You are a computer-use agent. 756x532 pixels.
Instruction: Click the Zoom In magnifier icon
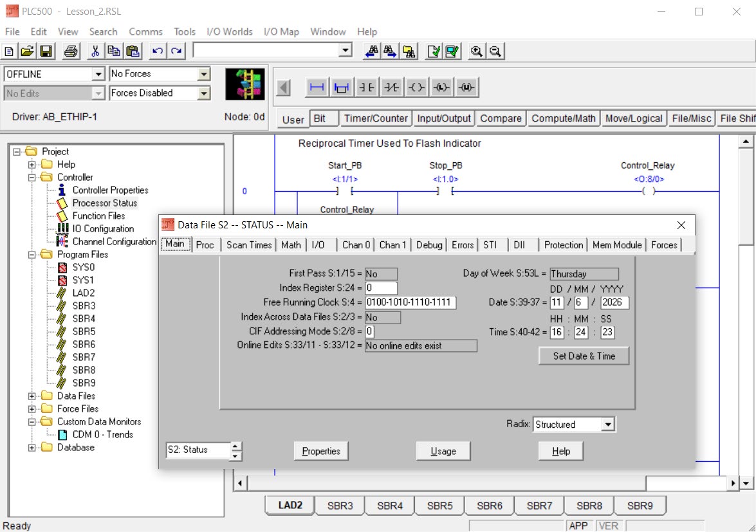[x=476, y=51]
